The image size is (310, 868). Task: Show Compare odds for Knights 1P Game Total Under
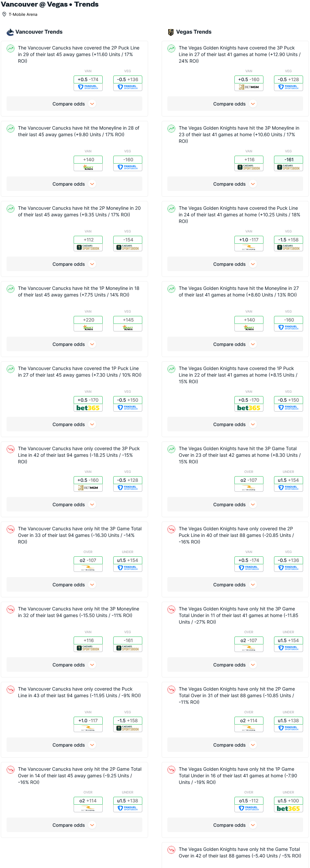coord(235,825)
